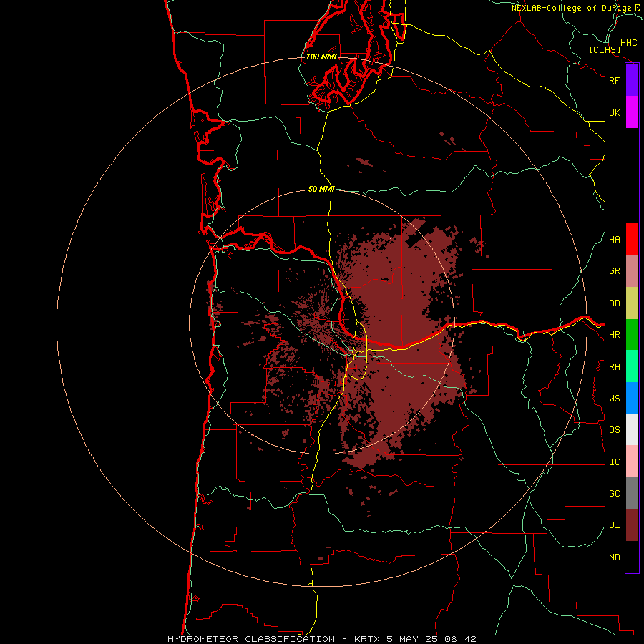The width and height of the screenshot is (644, 644).
Task: Click the RF legend label
Action: pos(614,80)
